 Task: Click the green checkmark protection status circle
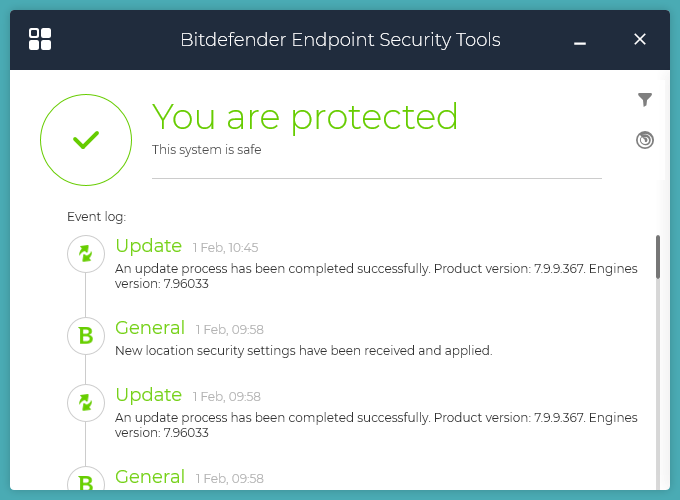coord(86,140)
